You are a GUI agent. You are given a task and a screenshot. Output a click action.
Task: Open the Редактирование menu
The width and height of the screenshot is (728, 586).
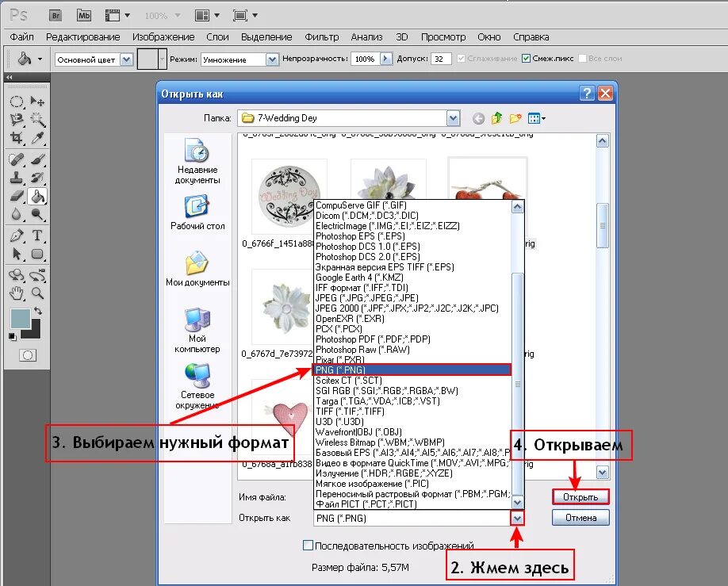coord(83,37)
